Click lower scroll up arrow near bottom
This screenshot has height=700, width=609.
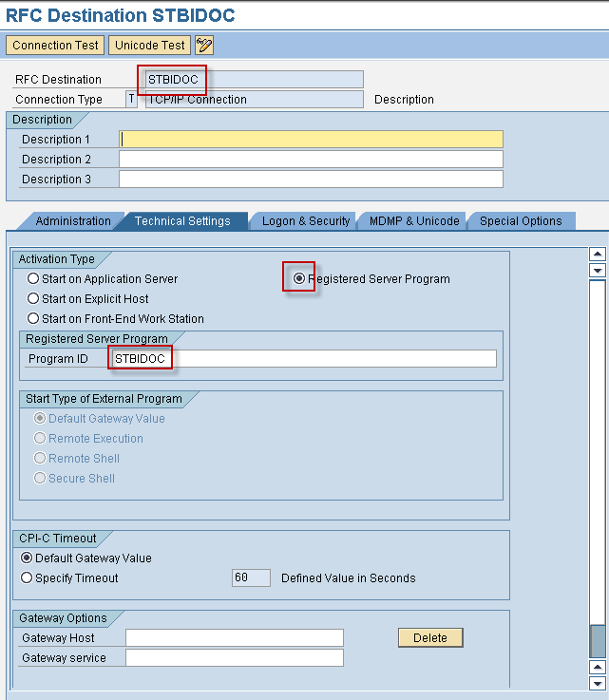[598, 668]
